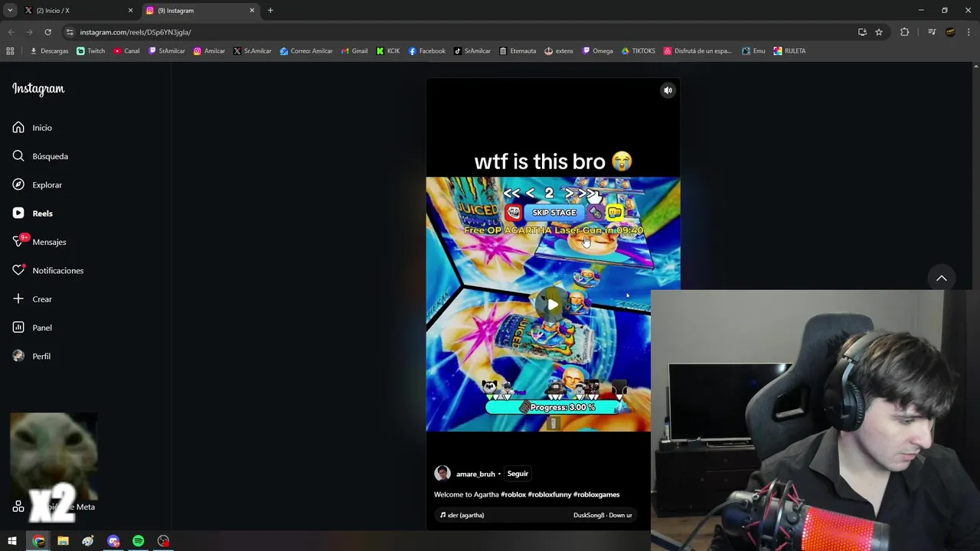The width and height of the screenshot is (980, 551).
Task: Open the Emu bookmark
Action: [753, 51]
